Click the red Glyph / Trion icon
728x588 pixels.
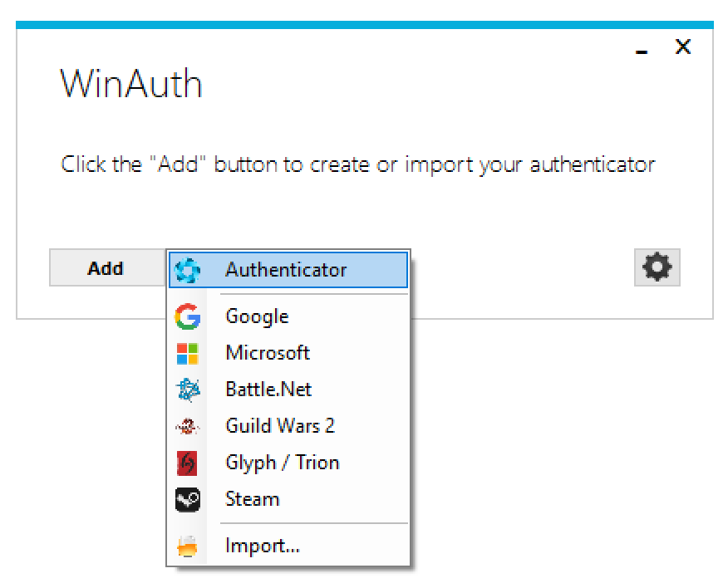(188, 463)
